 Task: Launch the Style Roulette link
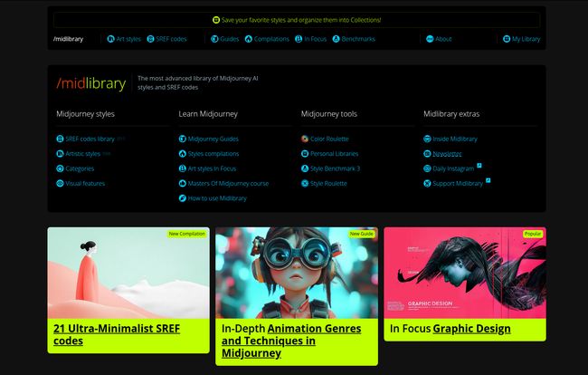[328, 184]
